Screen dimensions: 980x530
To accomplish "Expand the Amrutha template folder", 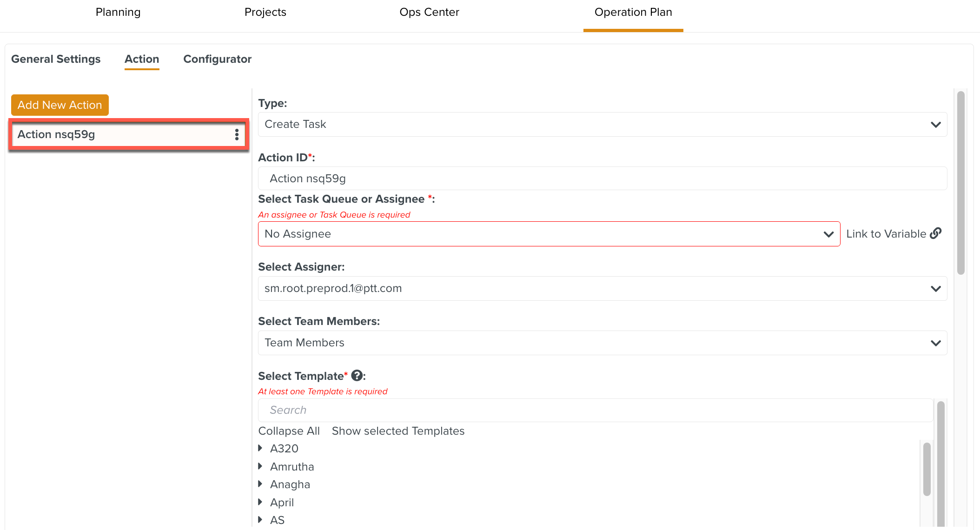I will [260, 466].
